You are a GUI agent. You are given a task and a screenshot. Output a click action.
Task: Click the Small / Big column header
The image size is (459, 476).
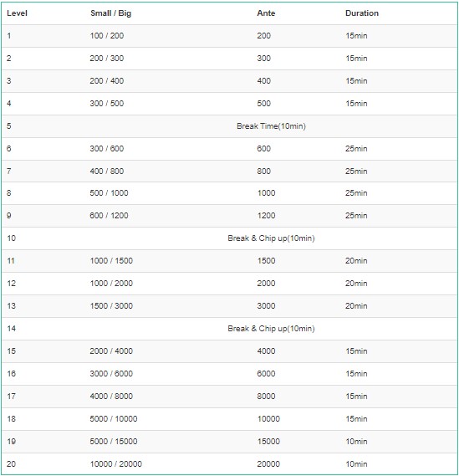(x=110, y=13)
